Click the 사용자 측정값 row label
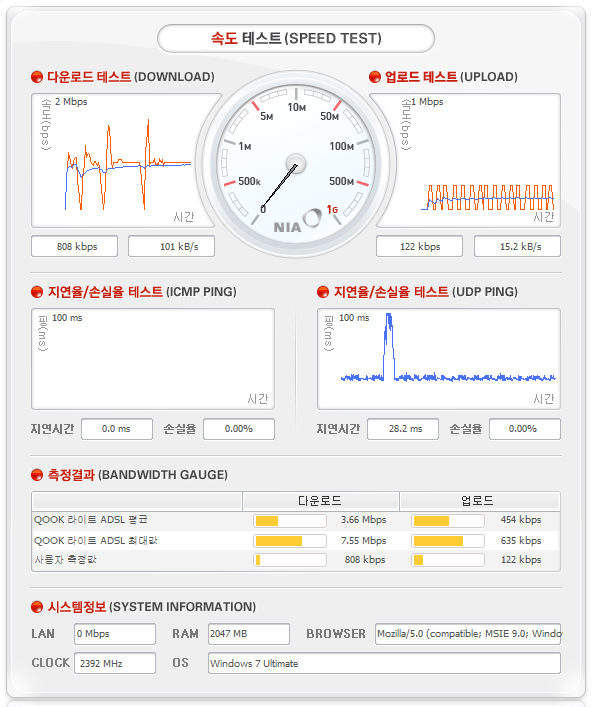The image size is (592, 707). click(x=65, y=560)
